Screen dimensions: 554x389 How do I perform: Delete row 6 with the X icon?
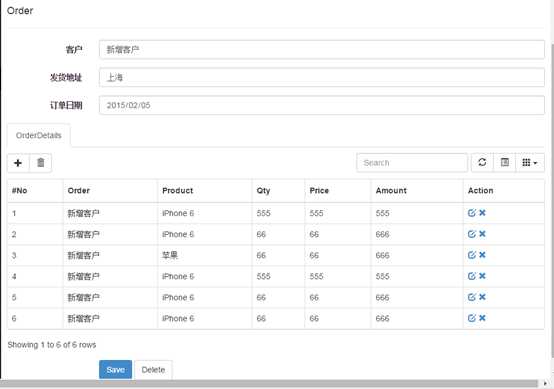482,318
